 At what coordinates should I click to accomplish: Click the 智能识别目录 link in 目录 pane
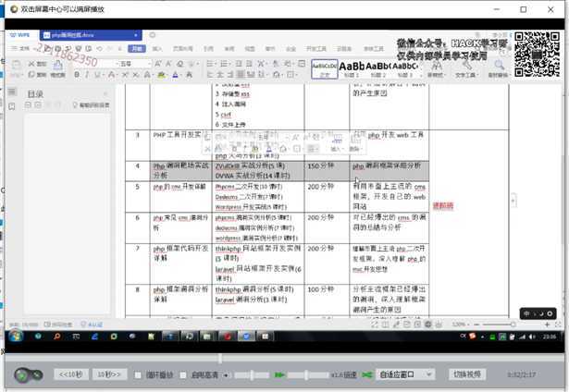coord(91,105)
